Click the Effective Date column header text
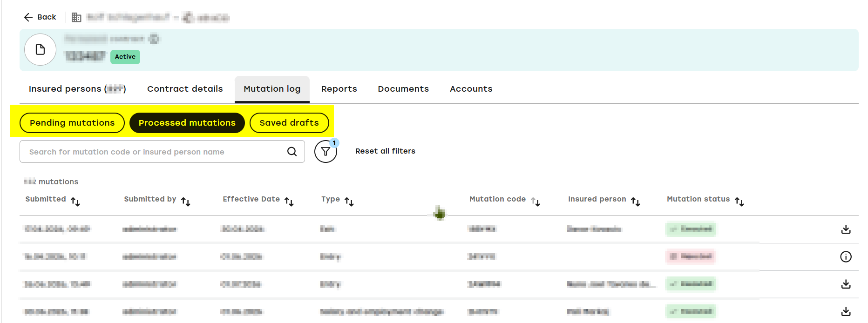Viewport: 868px width, 323px height. pos(251,199)
